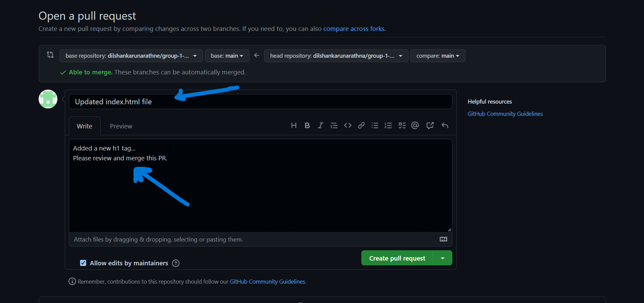Expand Create pull request options arrow
This screenshot has height=303, width=644.
(x=442, y=258)
